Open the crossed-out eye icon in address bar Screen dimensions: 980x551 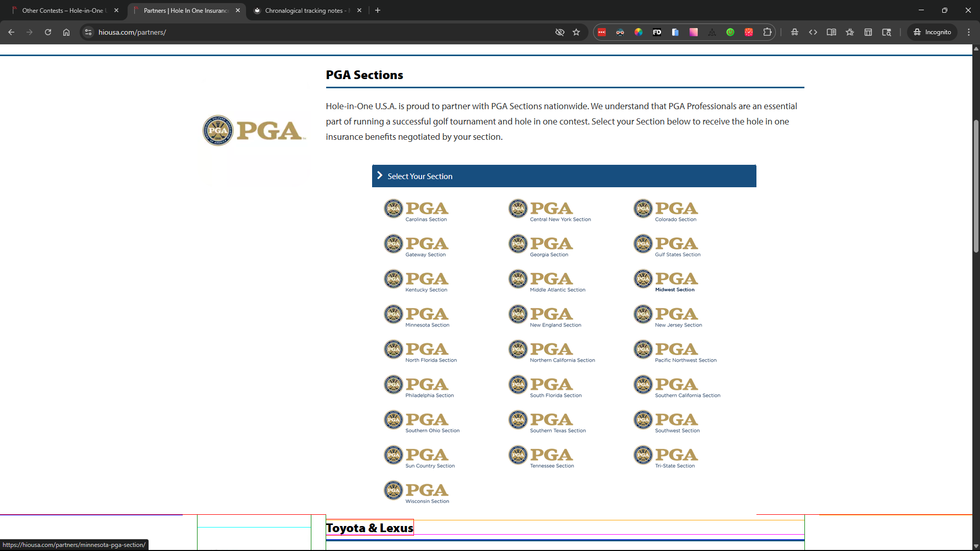coord(560,32)
